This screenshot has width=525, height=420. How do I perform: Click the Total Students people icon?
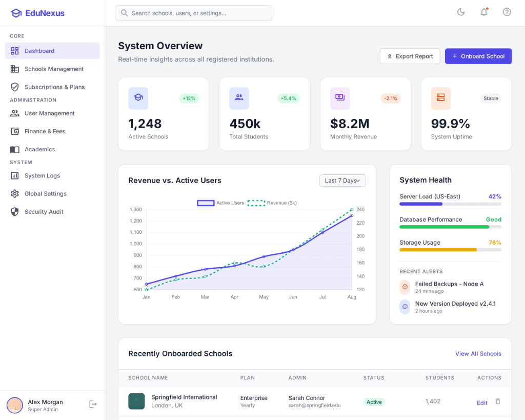239,98
